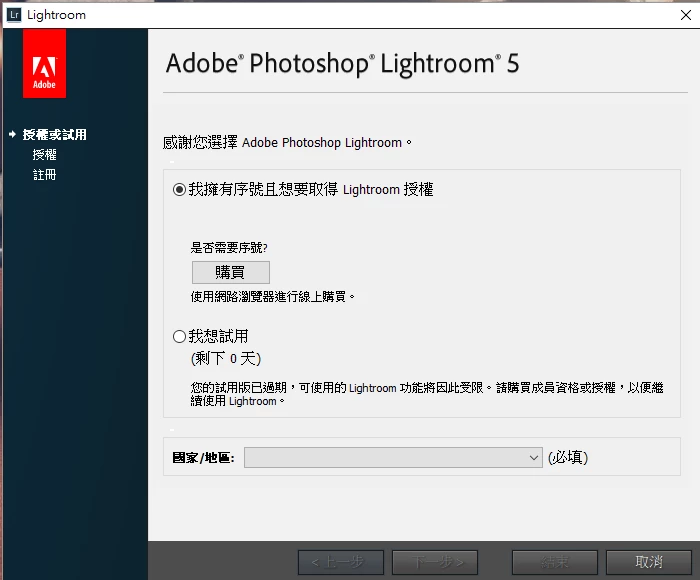Image resolution: width=700 pixels, height=580 pixels.
Task: Click the arrow beside 授權或試用
Action: coord(12,134)
